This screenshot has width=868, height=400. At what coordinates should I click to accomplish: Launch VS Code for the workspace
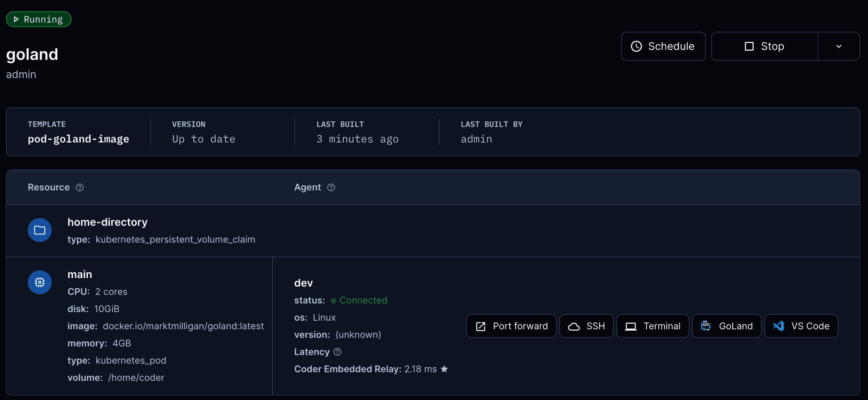[x=801, y=326]
